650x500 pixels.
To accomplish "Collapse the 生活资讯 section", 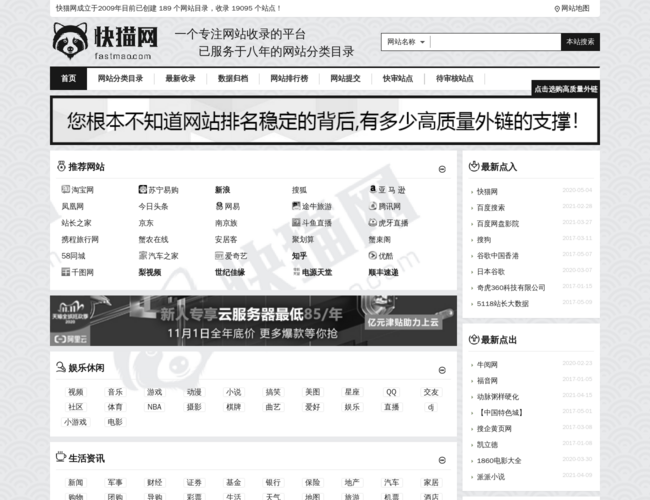I will tap(442, 460).
